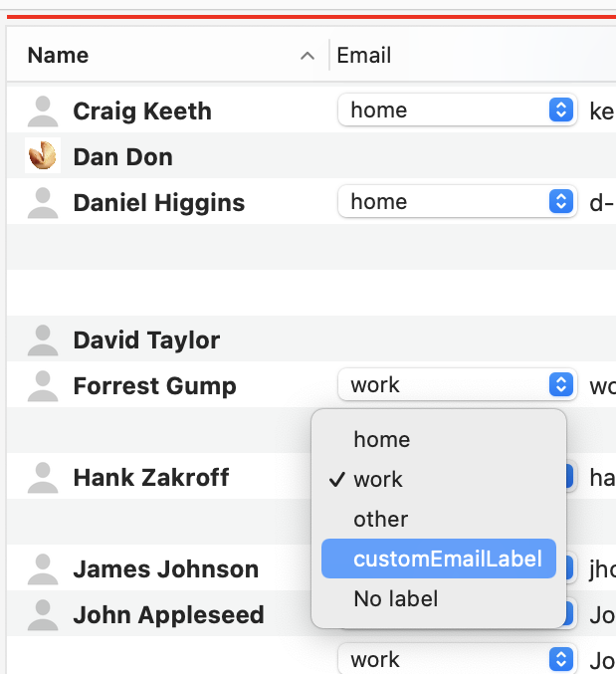Click John Appleseed's avatar icon
Screen dimensions: 616x674
point(43,615)
